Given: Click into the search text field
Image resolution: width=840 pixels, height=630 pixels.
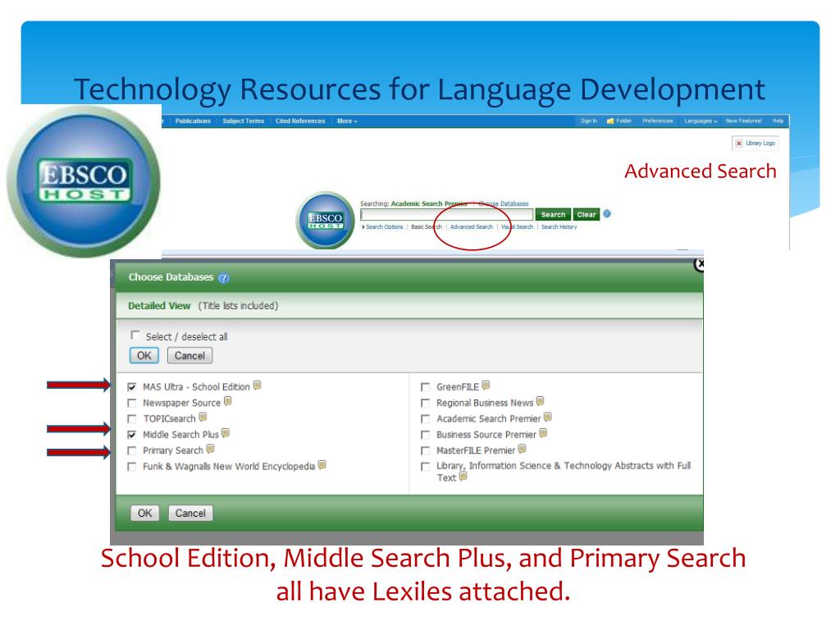Looking at the screenshot, I should tap(447, 214).
